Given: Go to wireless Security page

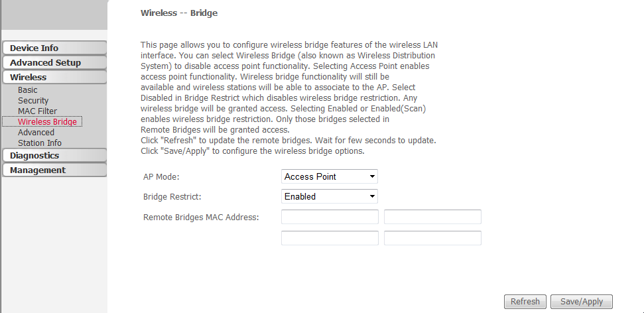Looking at the screenshot, I should pyautogui.click(x=33, y=101).
